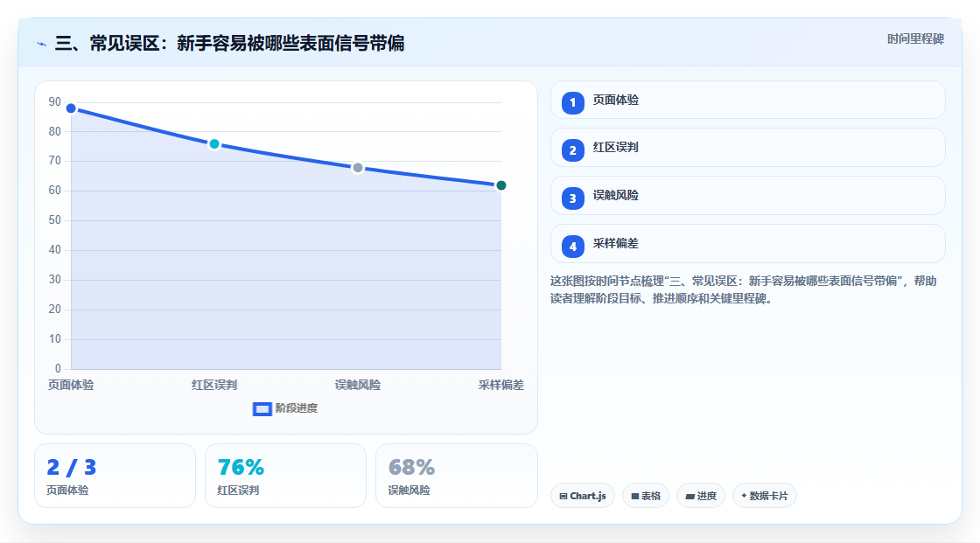Viewport: 980px width, 543px height.
Task: Click the y-axis value 0
Action: 58,369
